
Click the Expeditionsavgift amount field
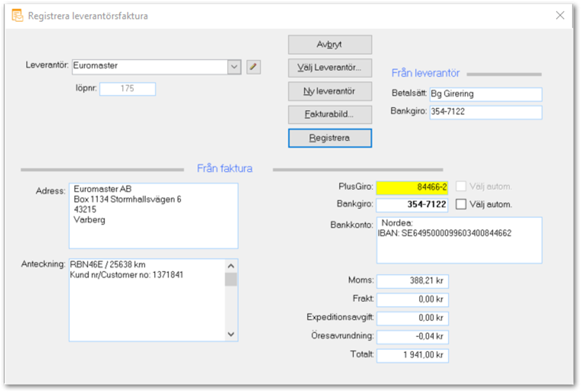coord(413,318)
